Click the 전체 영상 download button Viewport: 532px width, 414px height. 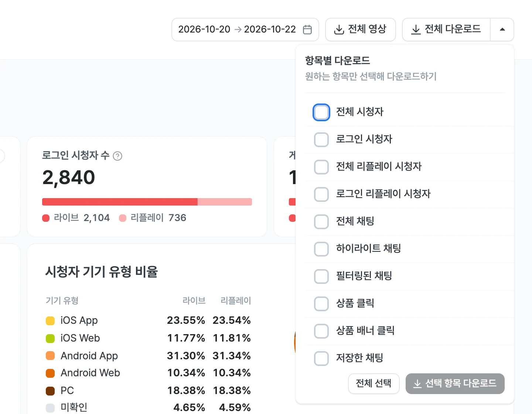360,30
